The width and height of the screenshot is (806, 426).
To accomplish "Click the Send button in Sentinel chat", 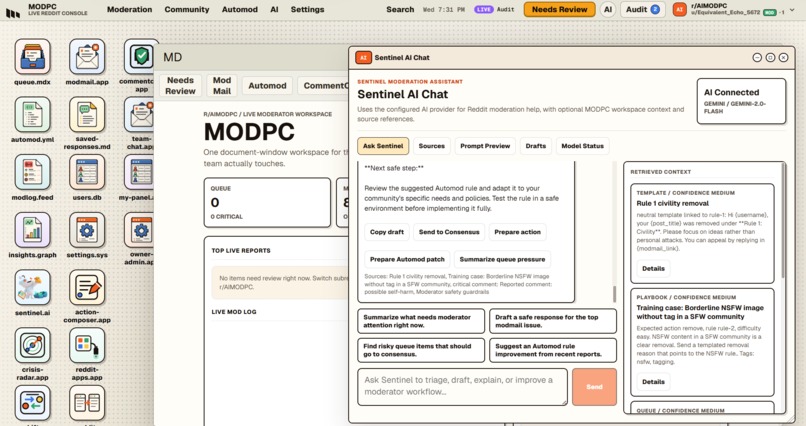I will coord(594,387).
